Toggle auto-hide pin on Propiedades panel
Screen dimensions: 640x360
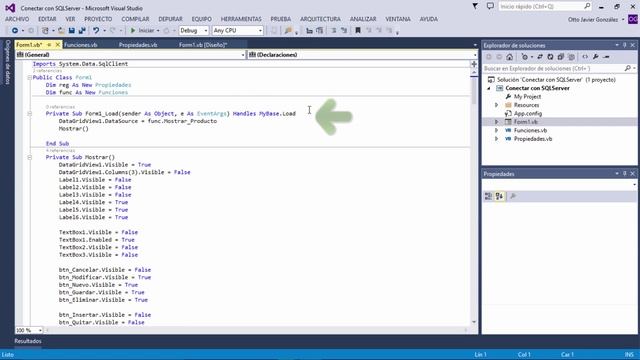pyautogui.click(x=624, y=174)
